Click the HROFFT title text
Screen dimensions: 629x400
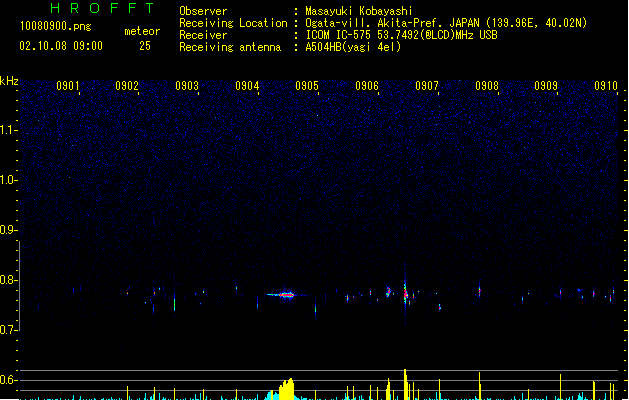(x=102, y=8)
